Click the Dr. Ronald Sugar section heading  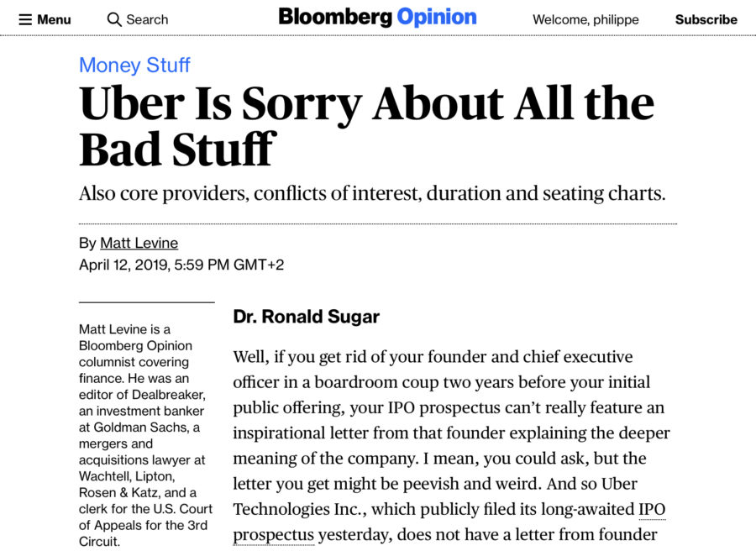click(x=306, y=317)
